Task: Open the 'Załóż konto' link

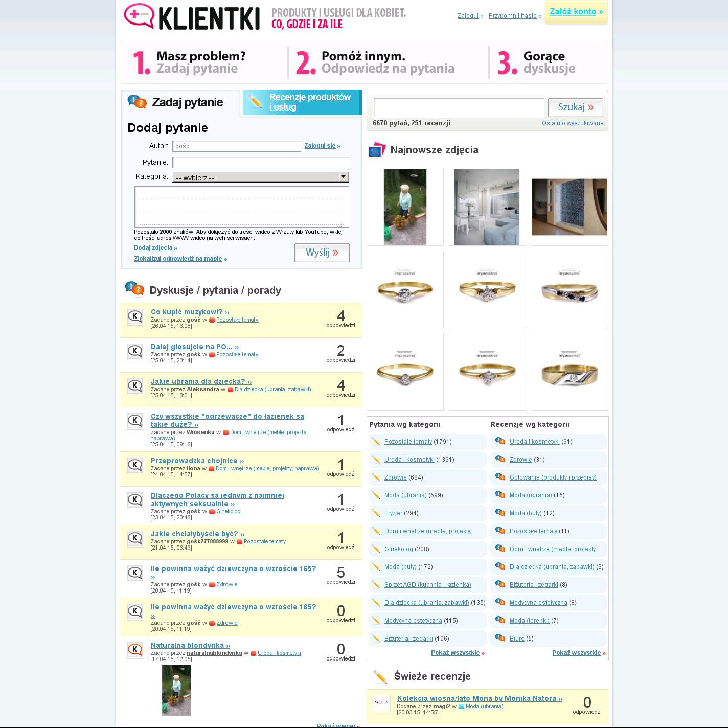Action: (576, 12)
